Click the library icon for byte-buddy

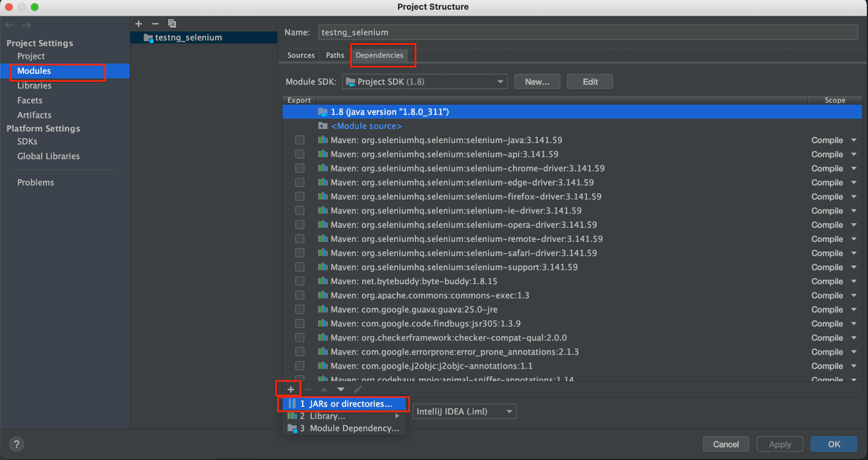coord(323,281)
